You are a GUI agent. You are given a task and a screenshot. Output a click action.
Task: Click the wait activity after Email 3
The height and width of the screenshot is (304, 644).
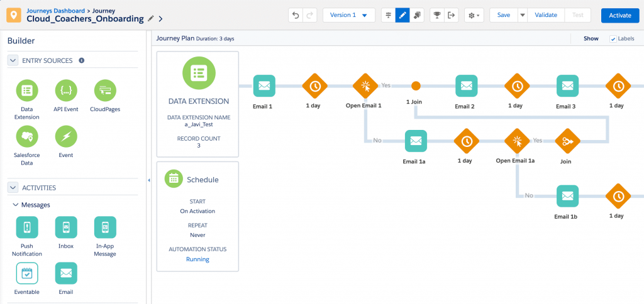pos(618,86)
